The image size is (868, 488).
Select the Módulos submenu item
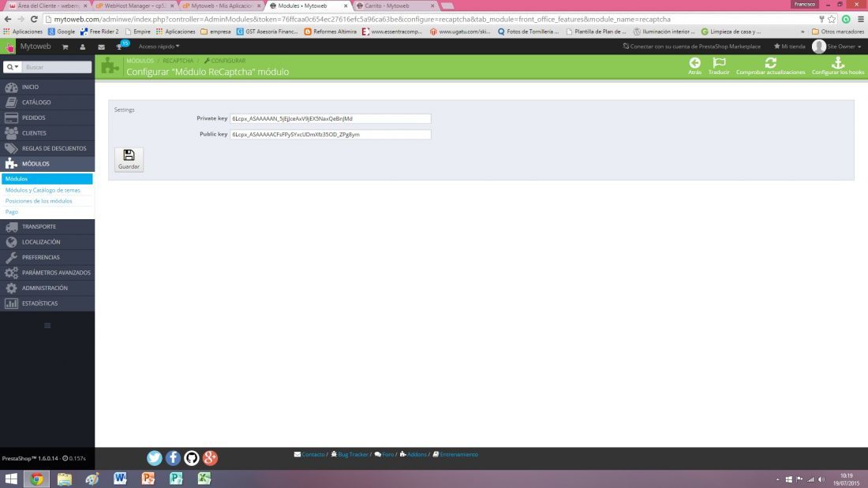point(47,179)
